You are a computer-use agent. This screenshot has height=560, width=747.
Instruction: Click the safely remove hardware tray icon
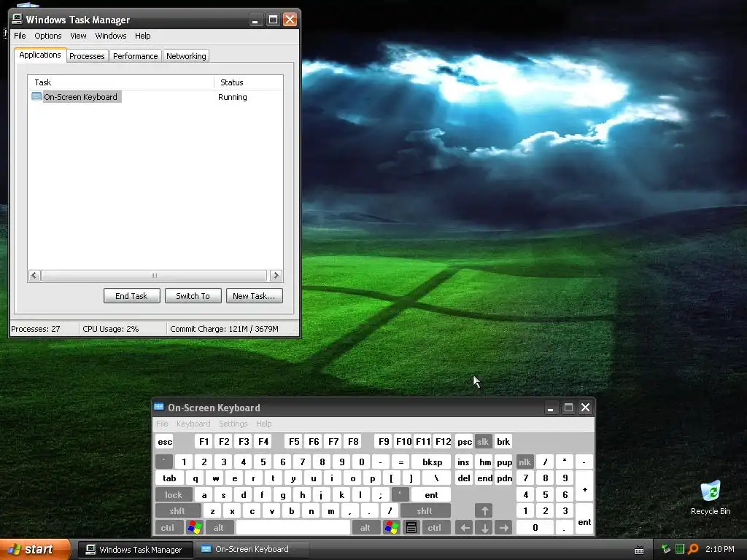pyautogui.click(x=666, y=549)
